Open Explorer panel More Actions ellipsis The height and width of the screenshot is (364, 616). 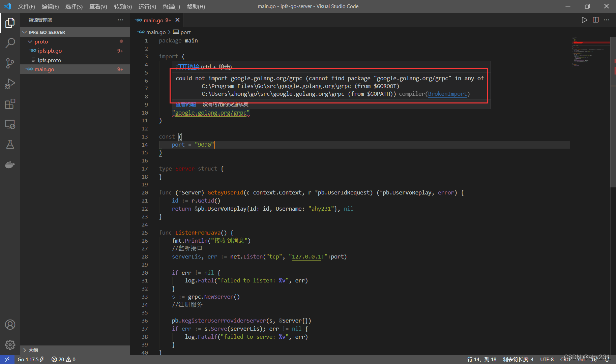pos(120,20)
